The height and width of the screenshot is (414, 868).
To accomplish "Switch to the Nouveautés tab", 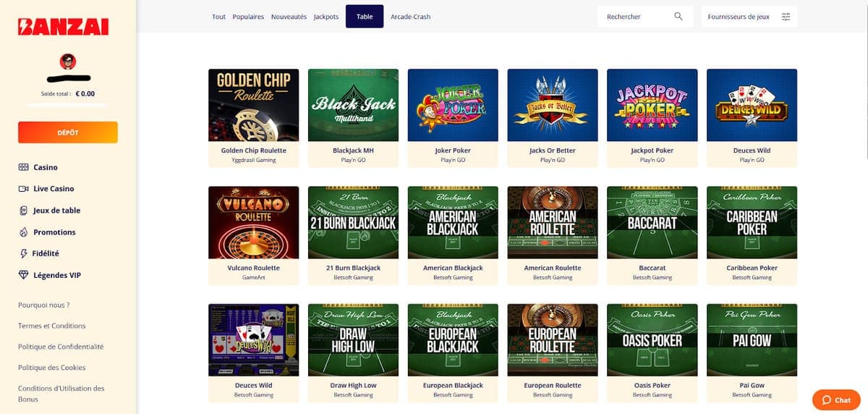I will pos(289,17).
